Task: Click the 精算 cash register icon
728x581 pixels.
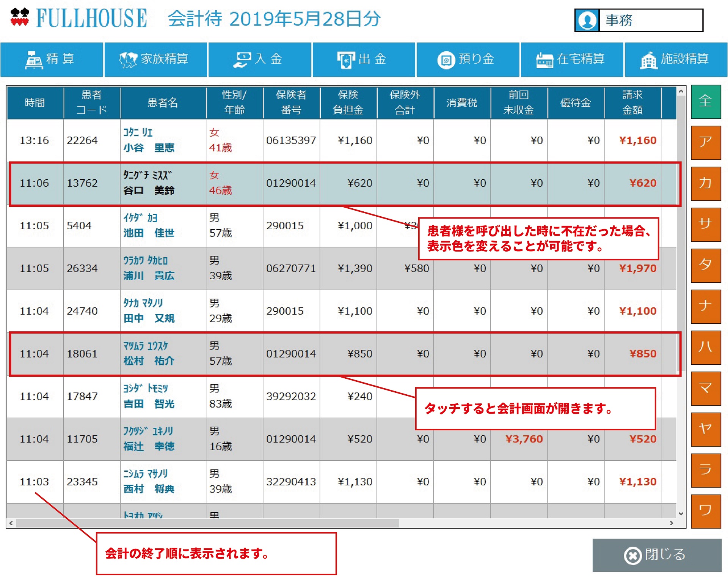Action: pos(34,60)
